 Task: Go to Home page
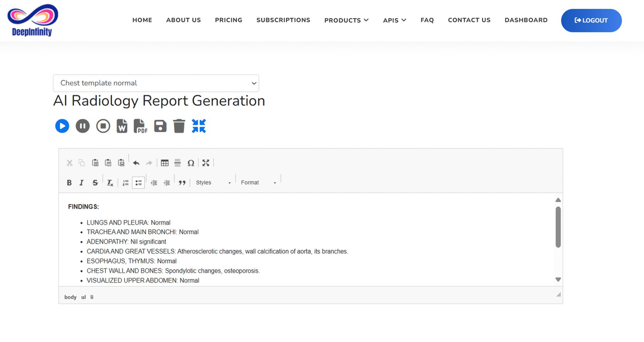(142, 20)
